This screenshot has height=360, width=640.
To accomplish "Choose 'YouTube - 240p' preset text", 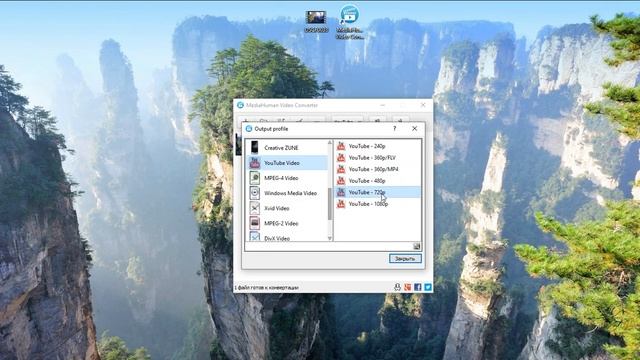I will [x=367, y=146].
